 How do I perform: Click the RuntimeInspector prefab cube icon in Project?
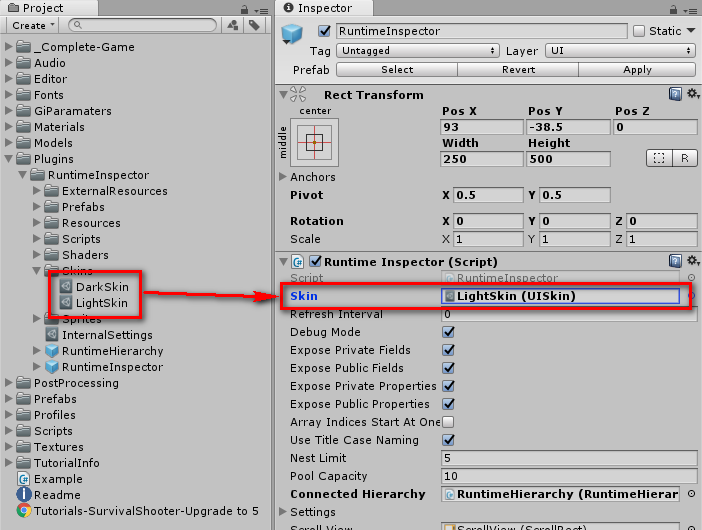52,367
